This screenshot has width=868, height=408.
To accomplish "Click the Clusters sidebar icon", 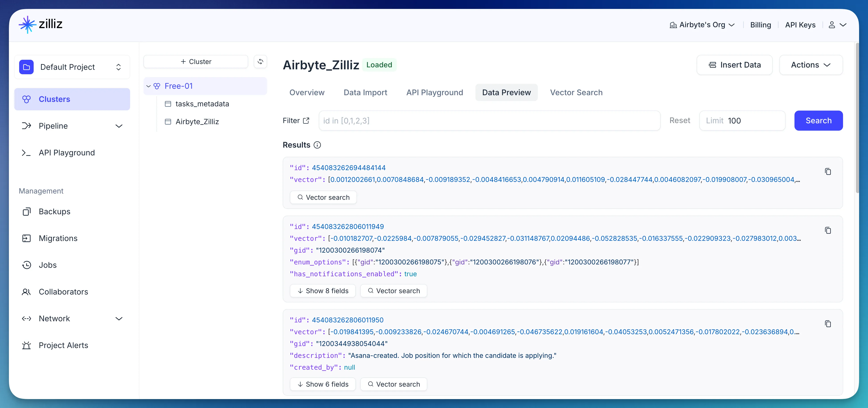I will coord(26,99).
